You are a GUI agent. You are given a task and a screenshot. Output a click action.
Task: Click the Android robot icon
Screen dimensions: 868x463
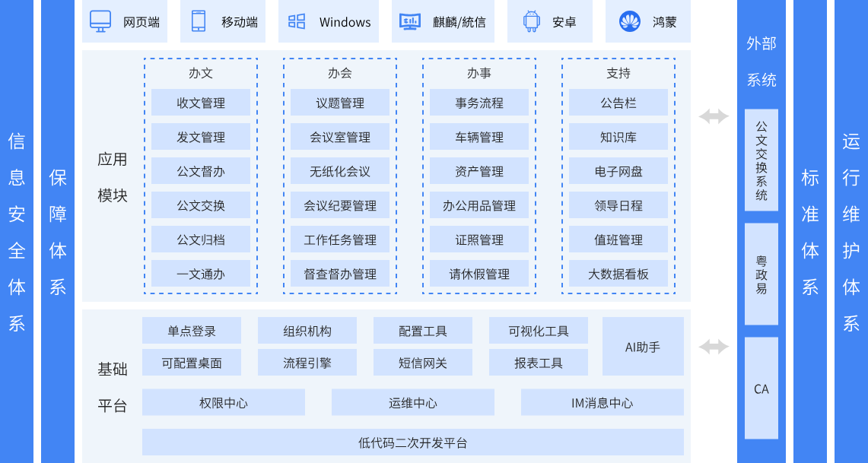pos(531,21)
